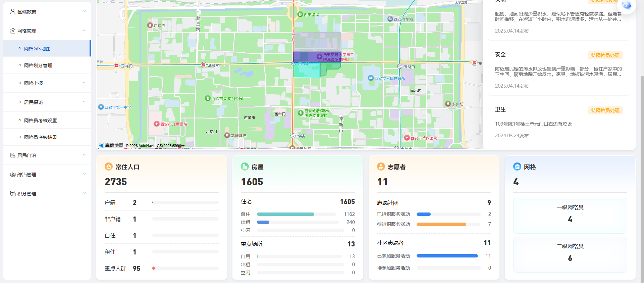
Task: Click the 玉祥门 metro station icon
Action: [117, 66]
